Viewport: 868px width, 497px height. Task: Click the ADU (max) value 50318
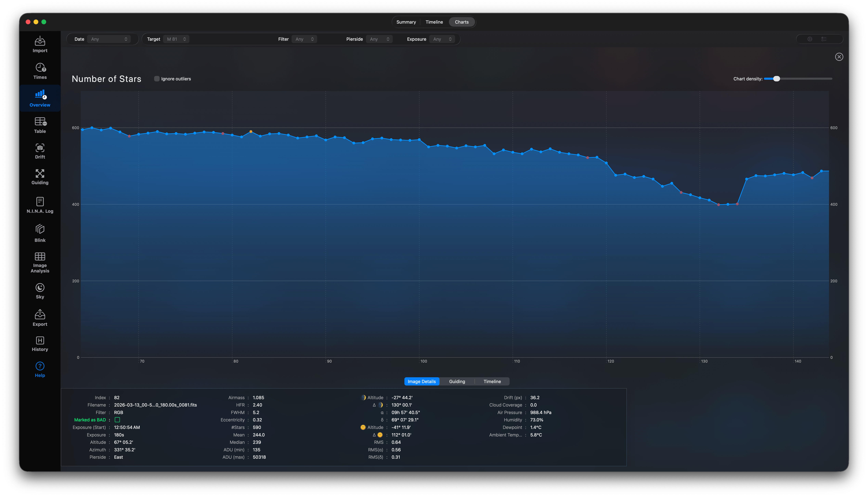click(259, 457)
